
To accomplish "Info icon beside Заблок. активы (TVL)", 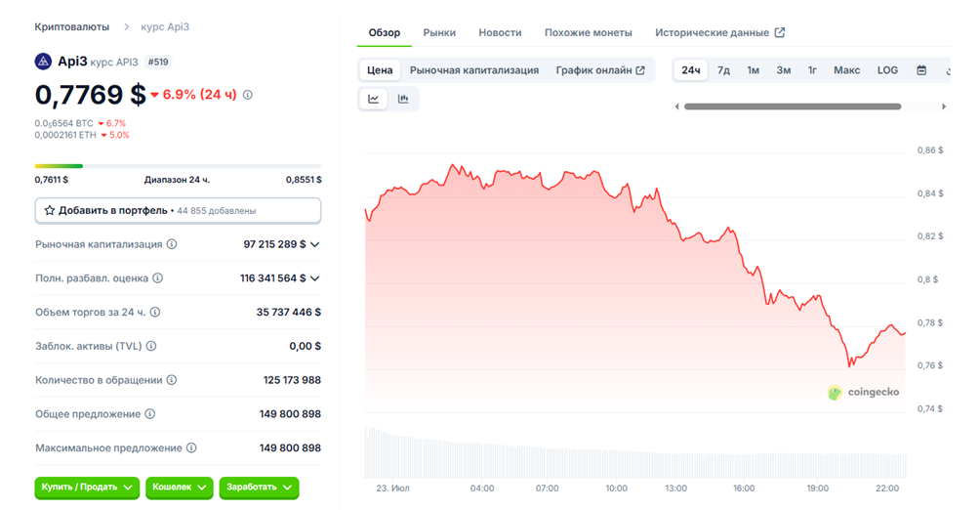I will click(x=151, y=346).
